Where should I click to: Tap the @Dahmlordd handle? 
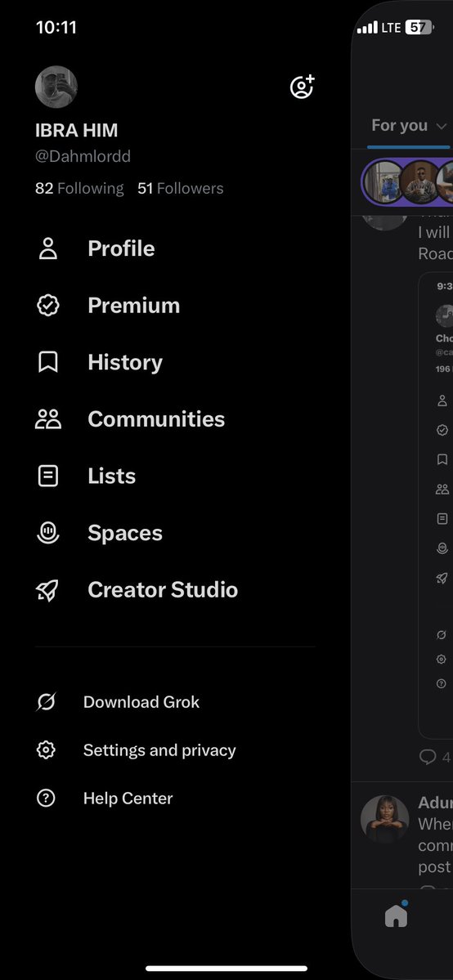tap(83, 156)
